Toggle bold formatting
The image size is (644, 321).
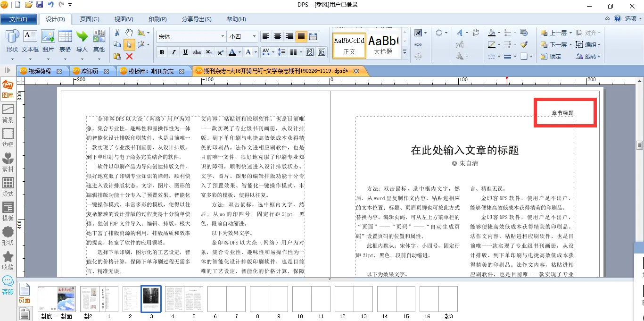coord(162,52)
